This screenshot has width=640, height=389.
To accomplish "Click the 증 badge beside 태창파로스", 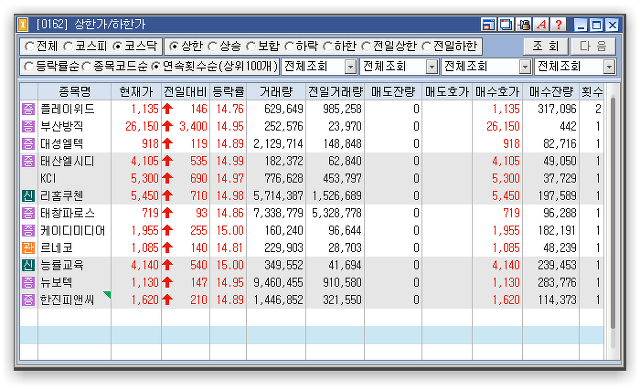I will [x=28, y=213].
